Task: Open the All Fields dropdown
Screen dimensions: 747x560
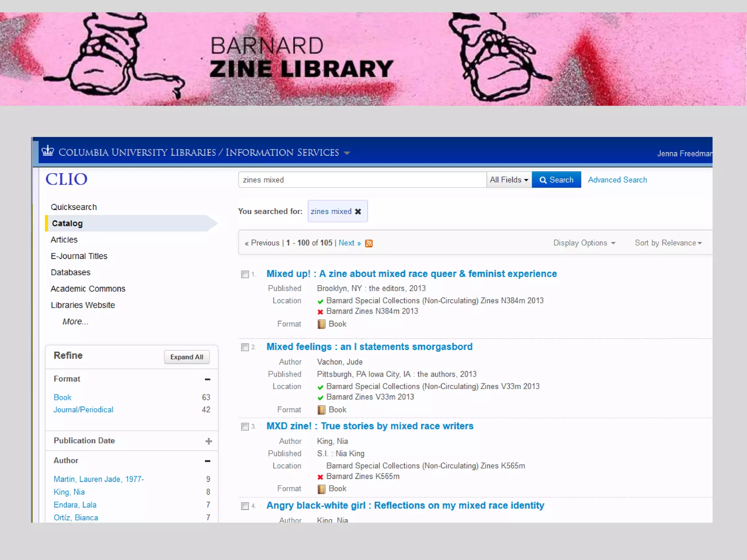Action: [509, 180]
